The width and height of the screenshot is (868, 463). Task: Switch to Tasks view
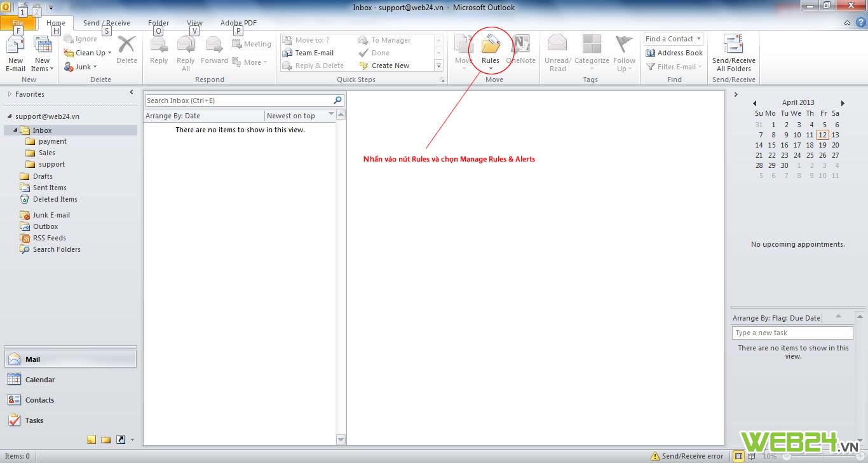[x=70, y=420]
